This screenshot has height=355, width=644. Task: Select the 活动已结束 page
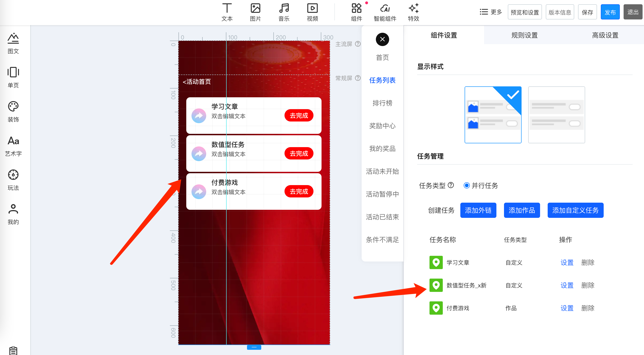[x=382, y=217]
